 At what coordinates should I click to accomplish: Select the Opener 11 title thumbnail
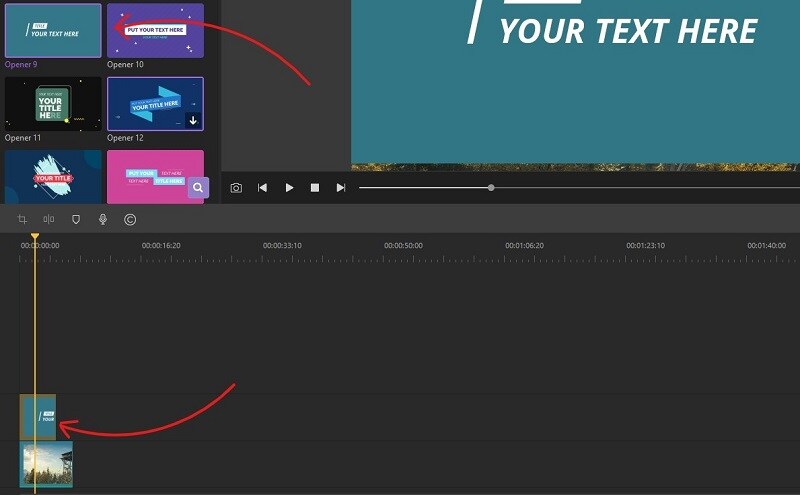(x=53, y=104)
